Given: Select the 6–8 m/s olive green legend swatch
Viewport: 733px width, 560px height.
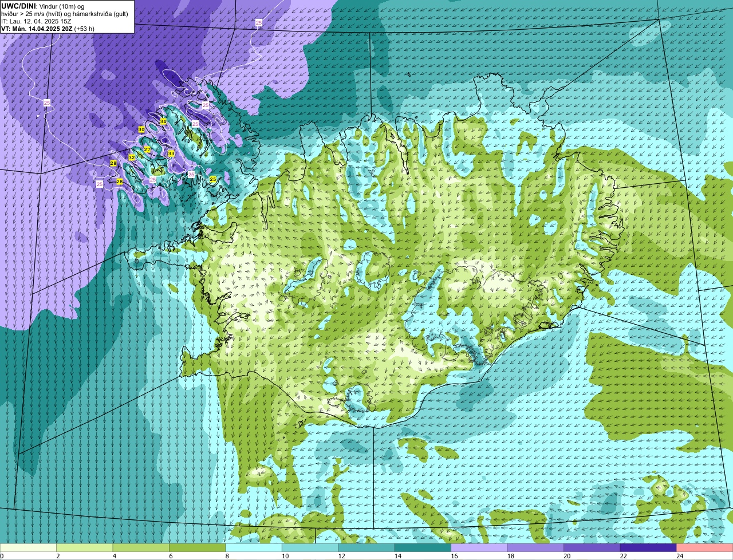Looking at the screenshot, I should pos(198,548).
